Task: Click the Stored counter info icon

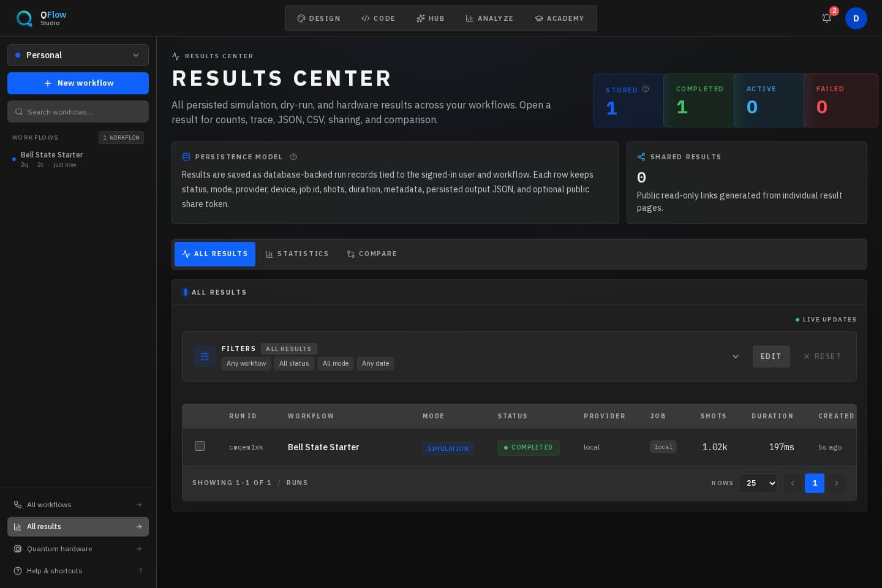Action: click(646, 89)
